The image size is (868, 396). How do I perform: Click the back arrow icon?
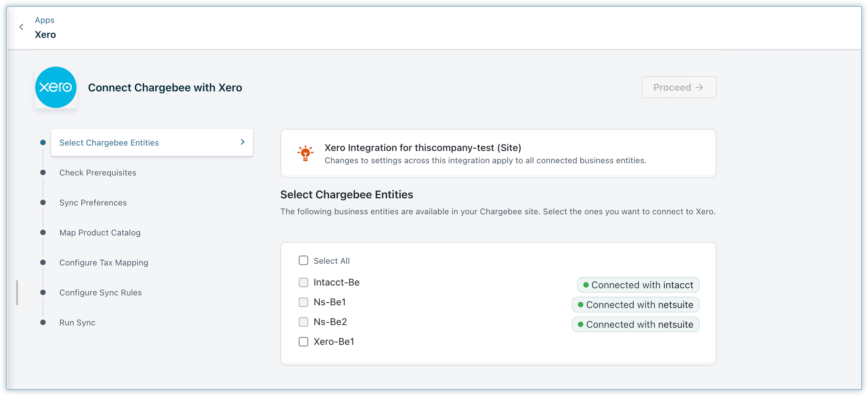tap(22, 27)
